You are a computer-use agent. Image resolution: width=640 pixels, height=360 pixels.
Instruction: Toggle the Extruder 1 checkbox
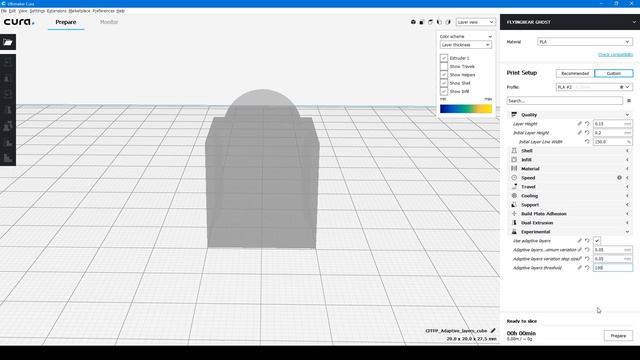[444, 58]
